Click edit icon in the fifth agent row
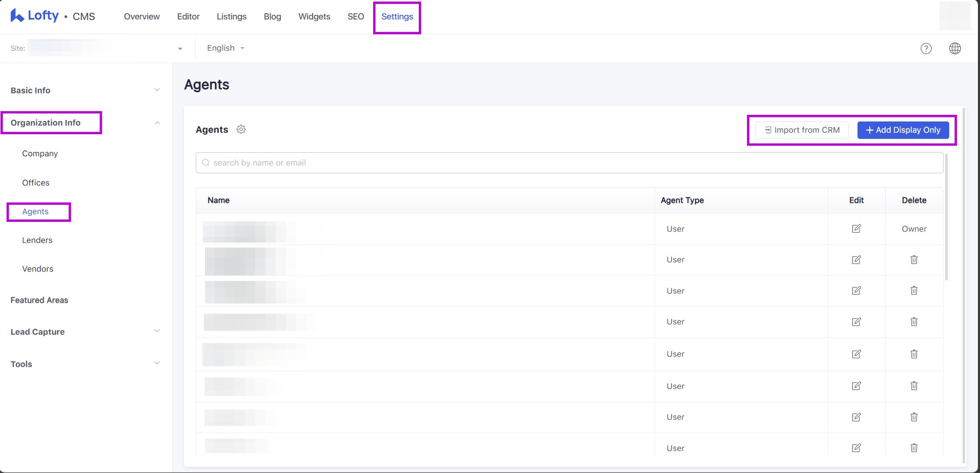 (x=856, y=354)
